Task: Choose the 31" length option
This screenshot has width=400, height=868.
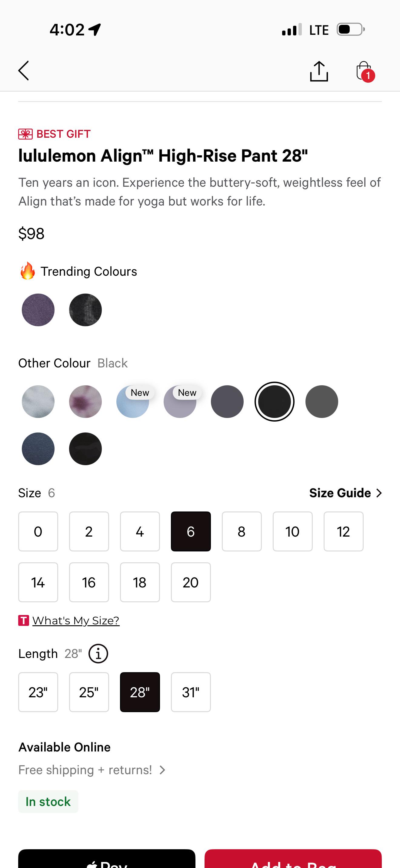Action: pyautogui.click(x=191, y=692)
